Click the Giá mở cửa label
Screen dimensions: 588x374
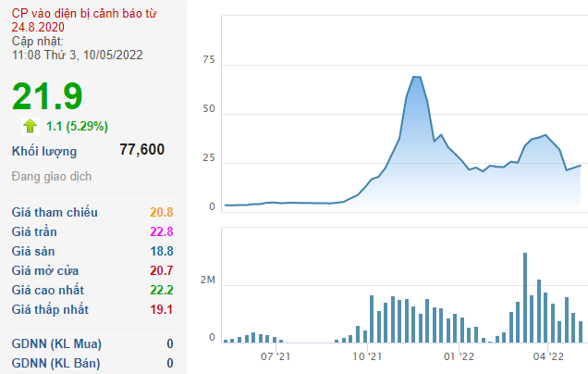click(x=45, y=270)
